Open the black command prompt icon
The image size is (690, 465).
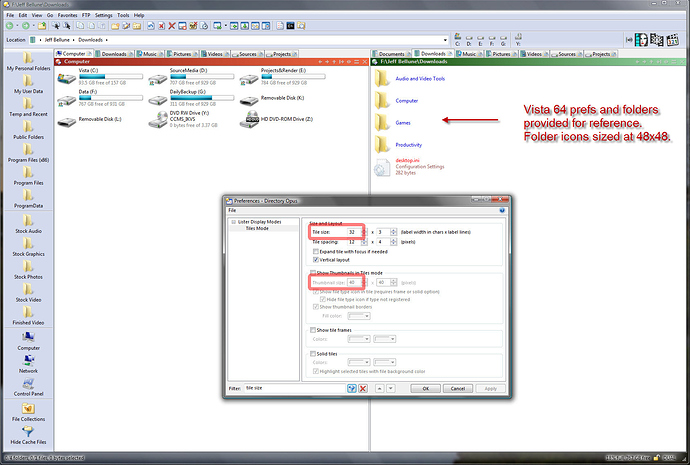[x=290, y=26]
